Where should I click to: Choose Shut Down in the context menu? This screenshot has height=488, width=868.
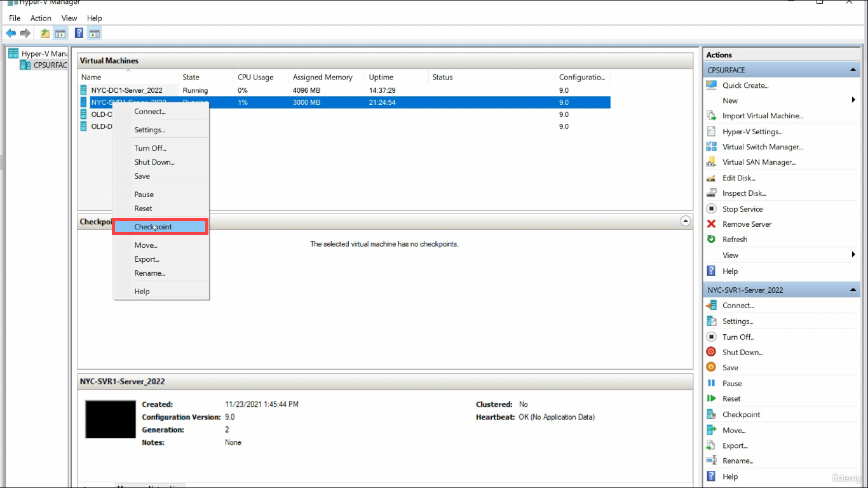click(x=161, y=162)
